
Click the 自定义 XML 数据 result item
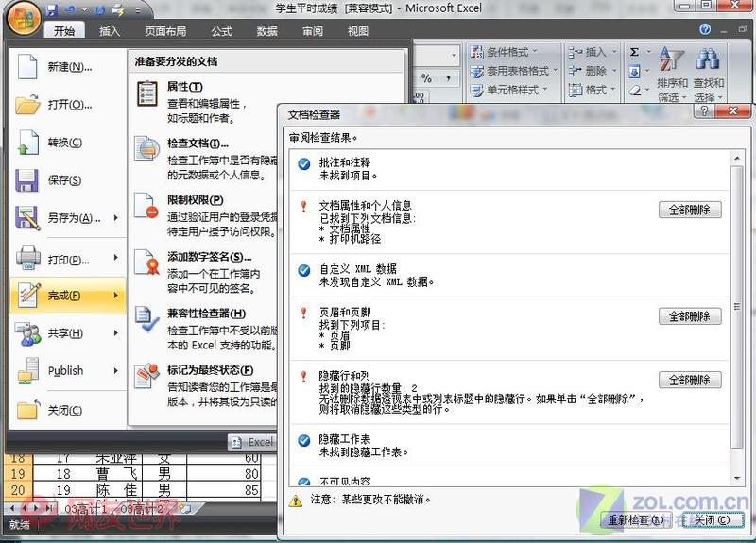510,275
